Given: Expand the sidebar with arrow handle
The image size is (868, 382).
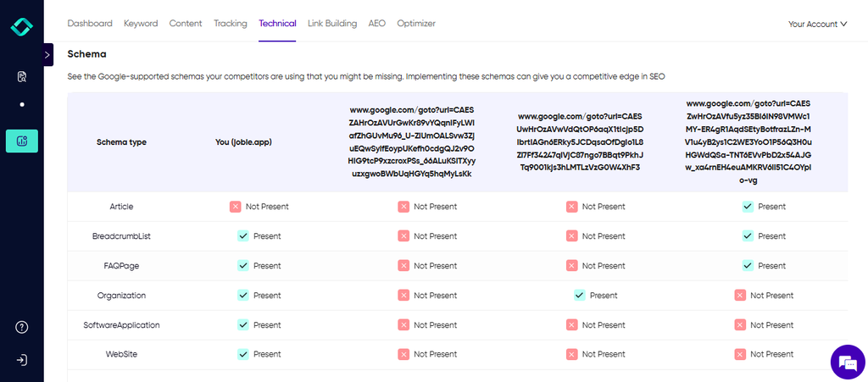Looking at the screenshot, I should click(x=47, y=55).
